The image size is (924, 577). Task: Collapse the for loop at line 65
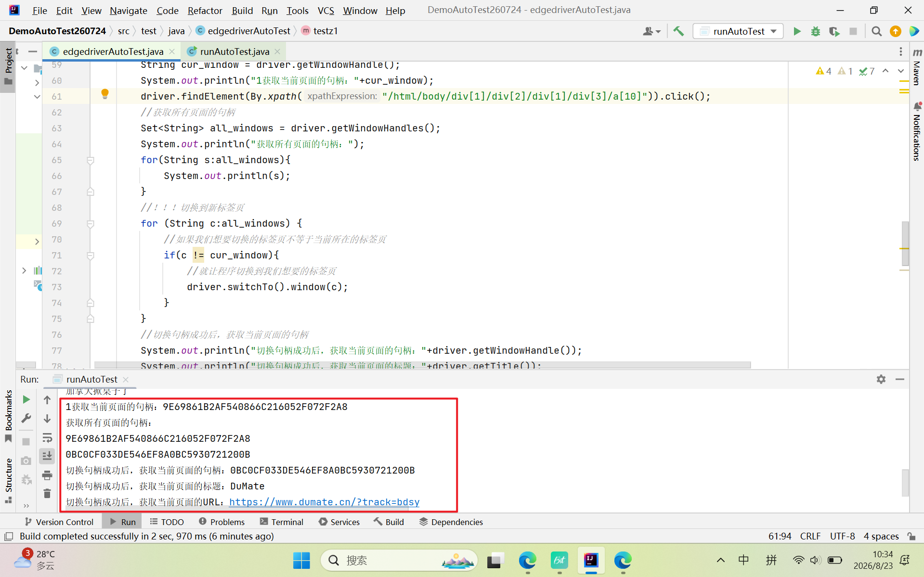(x=90, y=160)
